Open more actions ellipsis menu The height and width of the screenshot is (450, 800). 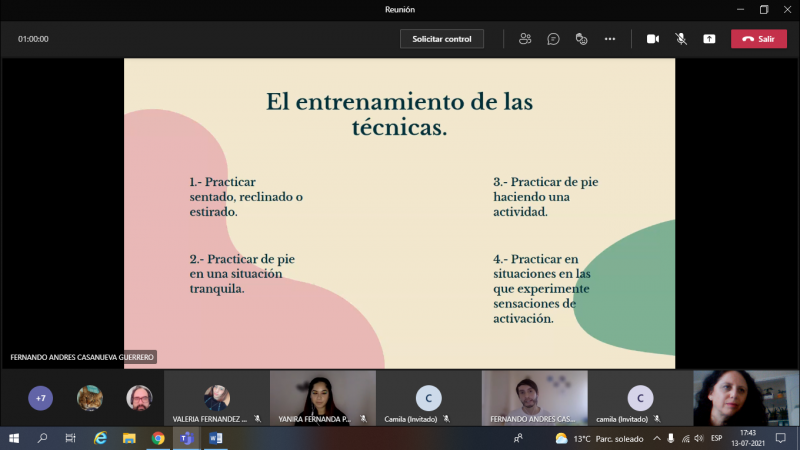(x=609, y=39)
